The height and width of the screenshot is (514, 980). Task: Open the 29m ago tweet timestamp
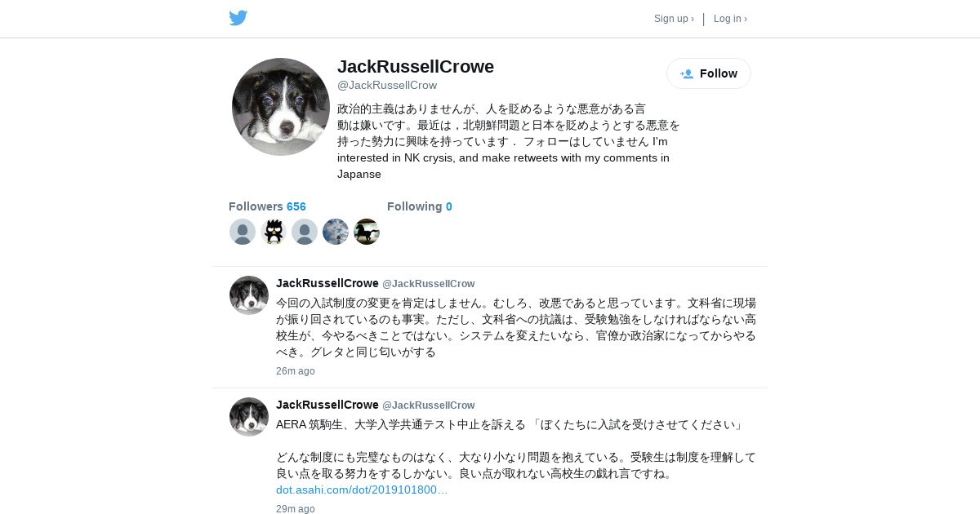pos(296,509)
